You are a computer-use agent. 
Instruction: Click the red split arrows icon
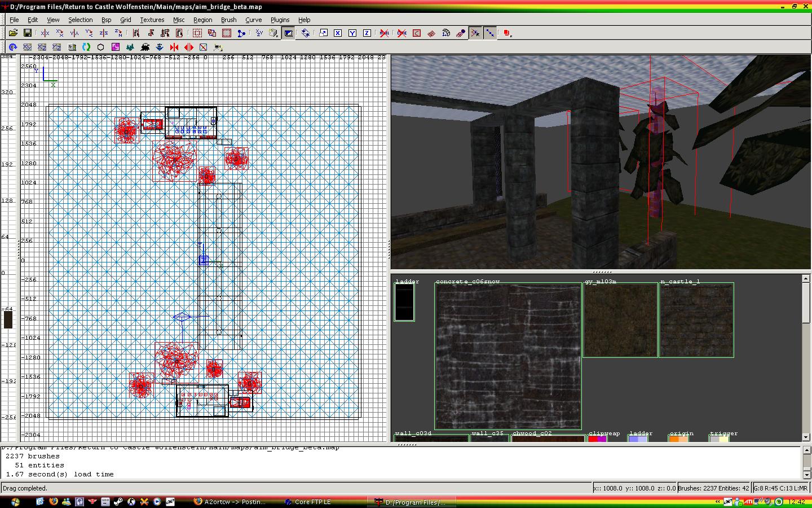(x=189, y=47)
